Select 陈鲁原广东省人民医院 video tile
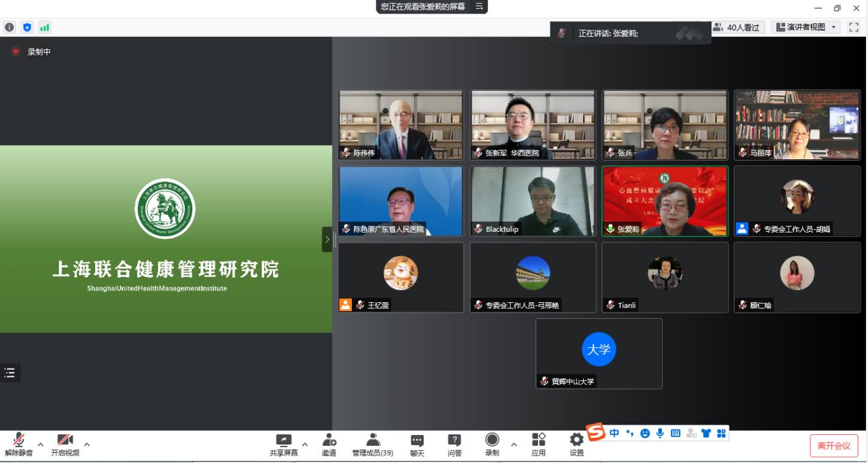This screenshot has width=868, height=463. [x=401, y=202]
